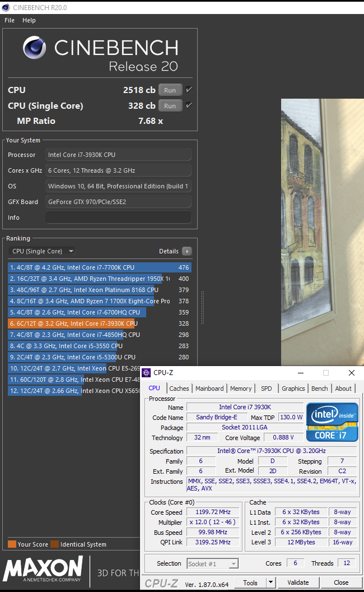Select the highlighted i7-3930K ranking row
This screenshot has width=364, height=592.
point(100,323)
